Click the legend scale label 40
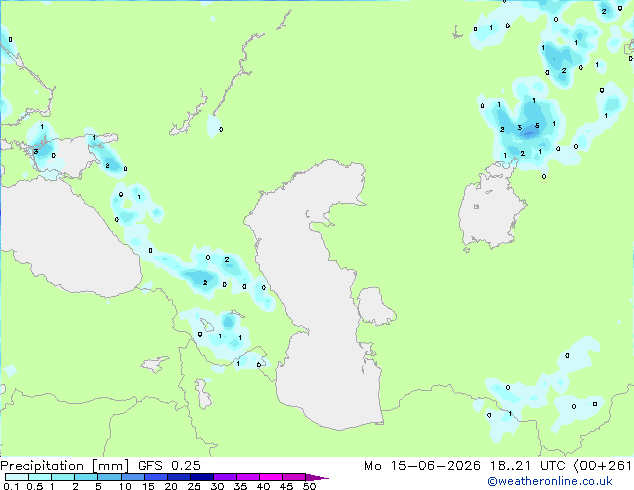Image resolution: width=634 pixels, height=490 pixels. point(263,486)
